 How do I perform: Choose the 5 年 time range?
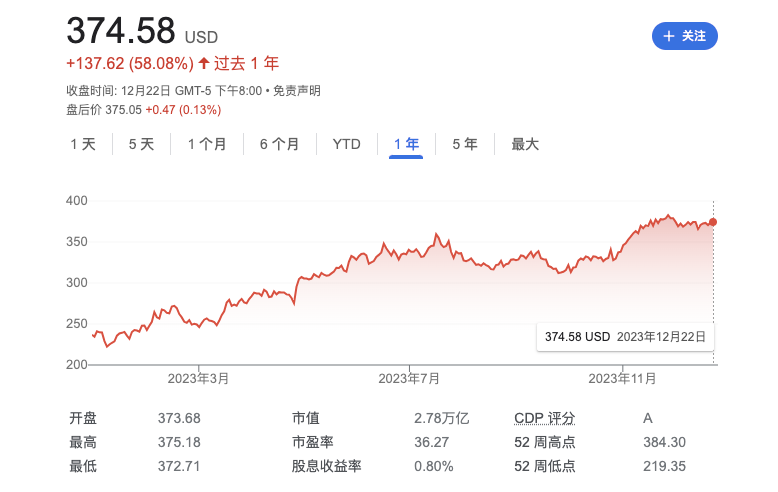[x=464, y=144]
